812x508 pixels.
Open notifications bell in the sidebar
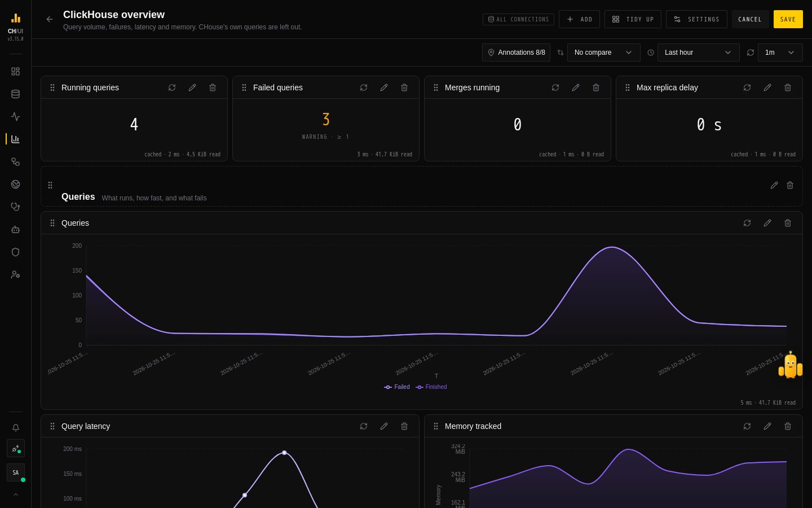click(x=16, y=428)
